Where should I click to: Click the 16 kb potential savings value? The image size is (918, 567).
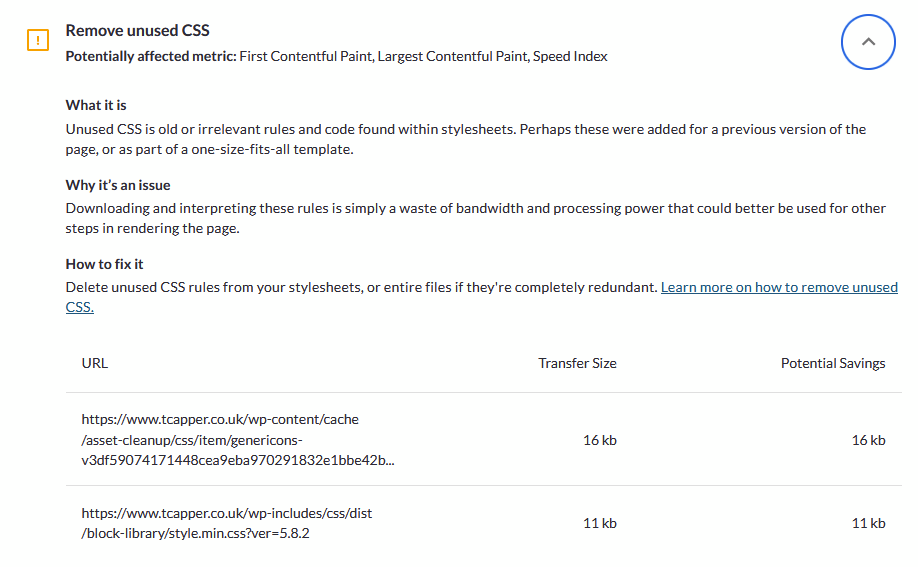(868, 440)
